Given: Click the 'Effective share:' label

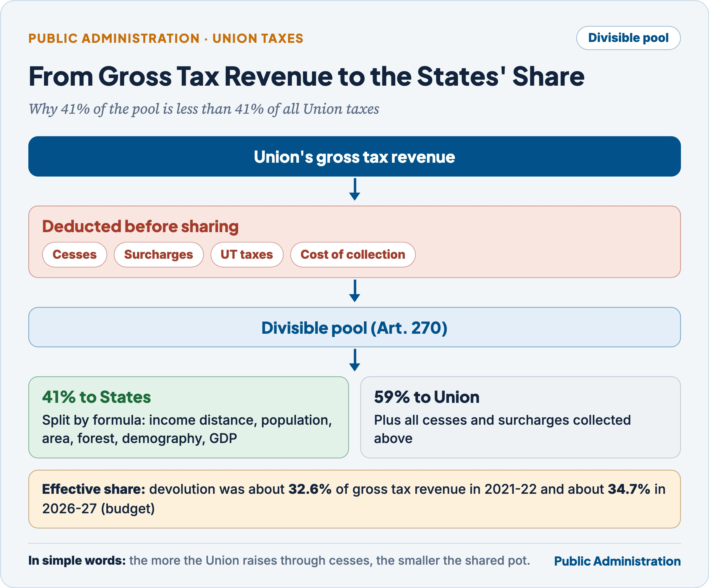Looking at the screenshot, I should click(94, 489).
